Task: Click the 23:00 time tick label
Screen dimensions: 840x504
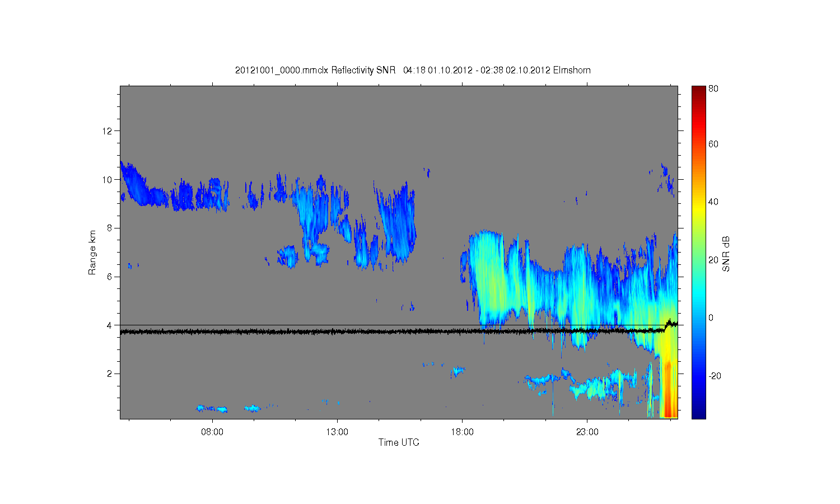Action: coord(587,432)
